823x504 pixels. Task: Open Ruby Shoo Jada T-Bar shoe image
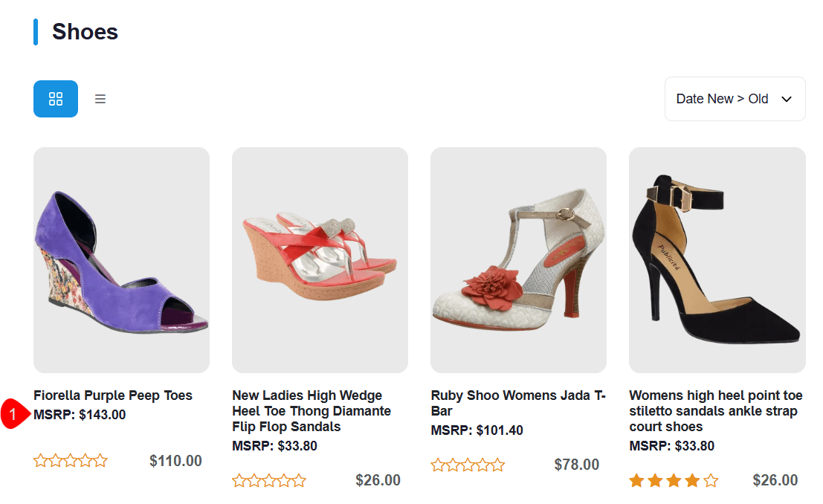tap(518, 260)
